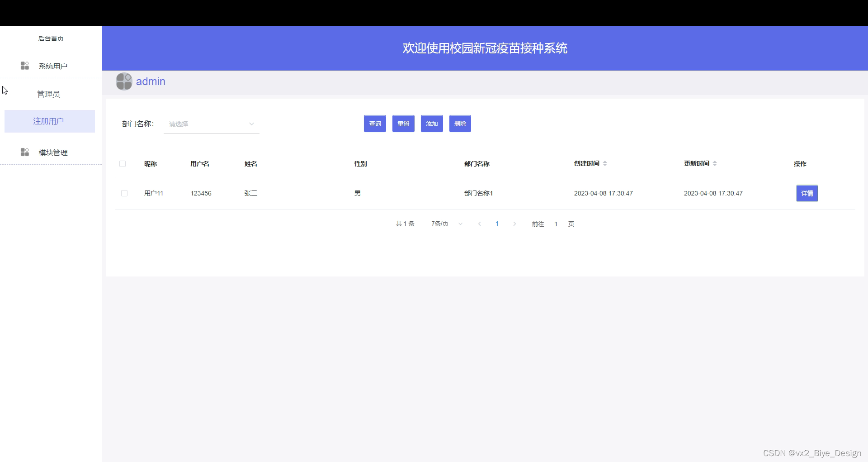This screenshot has height=462, width=868.
Task: Expand the 模块管理 sidebar menu
Action: point(51,152)
